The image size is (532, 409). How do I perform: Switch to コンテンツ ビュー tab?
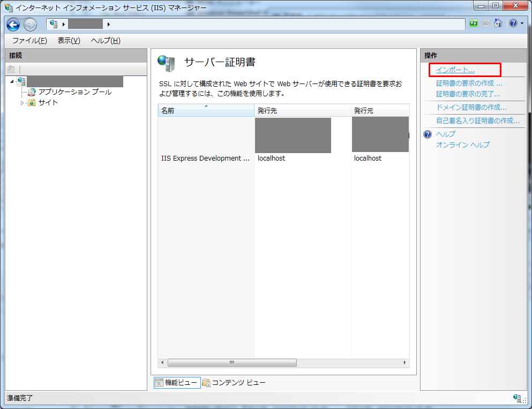point(234,383)
